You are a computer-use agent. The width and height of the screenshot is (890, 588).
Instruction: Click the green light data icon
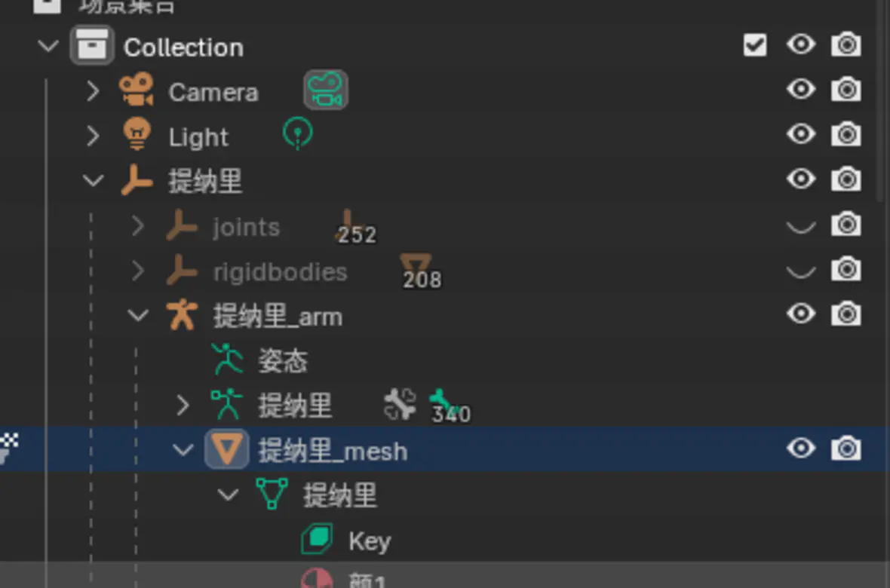click(298, 134)
